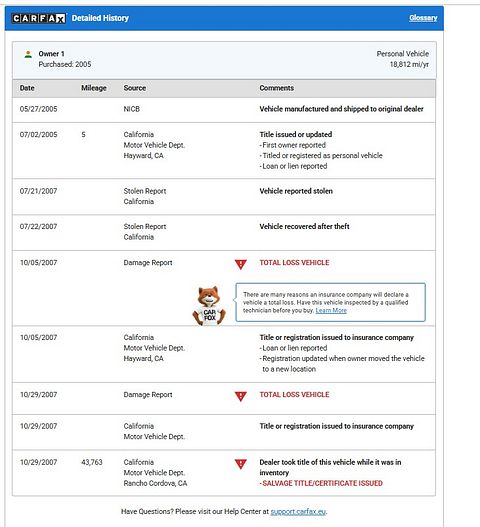Screen dimensions: 480x527
Task: Follow the Learn More link
Action: click(331, 311)
